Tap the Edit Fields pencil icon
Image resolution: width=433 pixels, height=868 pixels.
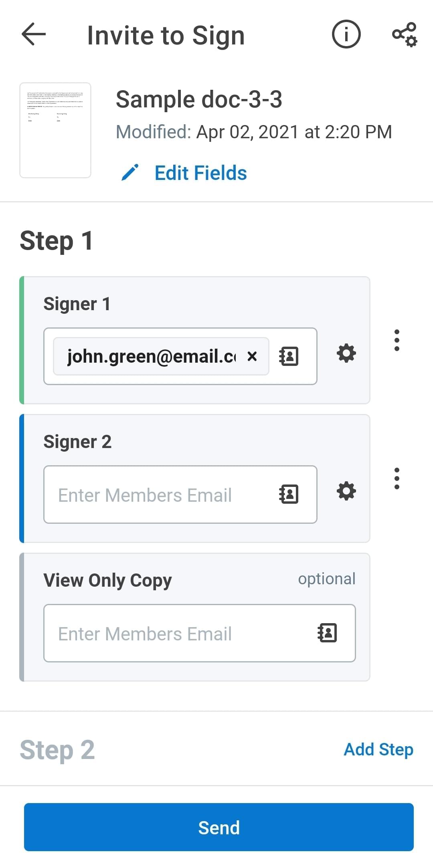pyautogui.click(x=130, y=173)
